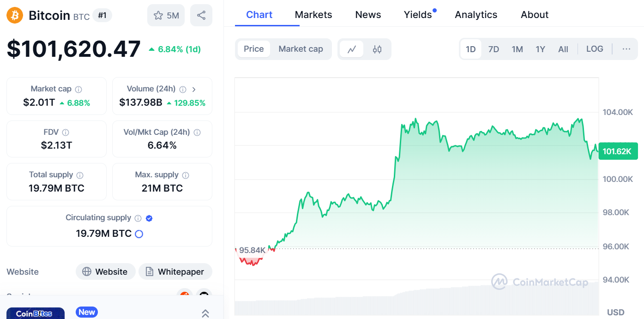Screen dimensions: 644x319
Task: Open the Markets tab
Action: click(313, 15)
